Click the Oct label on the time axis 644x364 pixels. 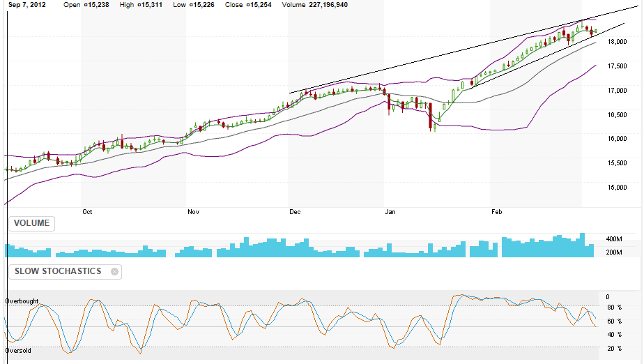click(87, 211)
